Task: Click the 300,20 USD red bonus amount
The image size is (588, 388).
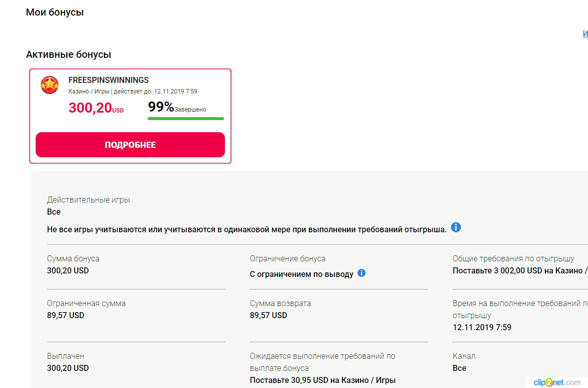Action: pyautogui.click(x=96, y=108)
